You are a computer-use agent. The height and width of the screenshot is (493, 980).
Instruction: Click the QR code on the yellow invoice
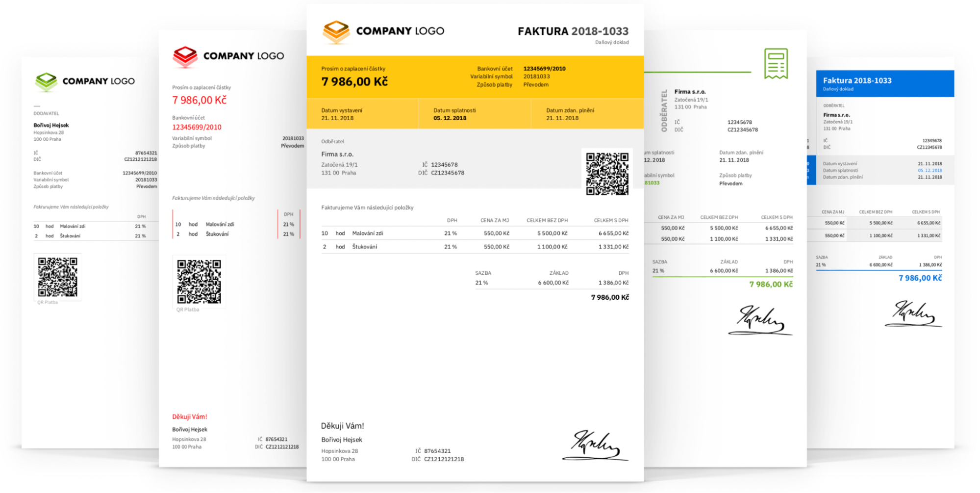(607, 174)
